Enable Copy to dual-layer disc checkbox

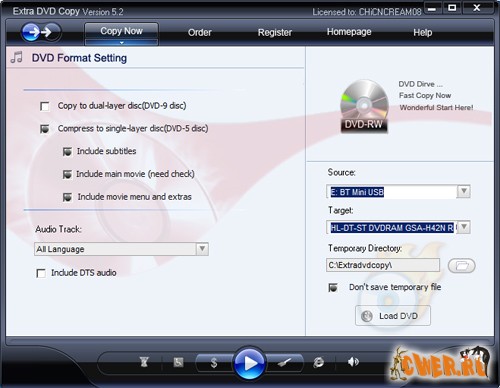click(45, 106)
